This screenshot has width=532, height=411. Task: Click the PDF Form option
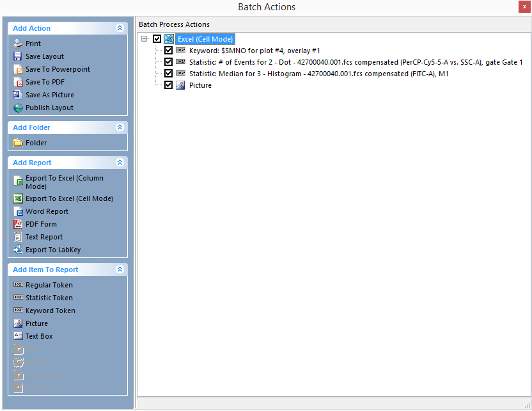click(x=41, y=224)
